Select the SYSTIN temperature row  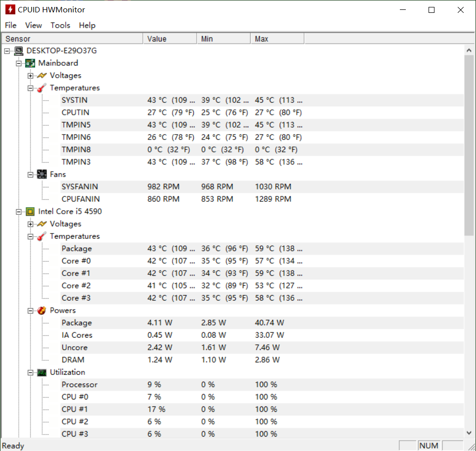pyautogui.click(x=262, y=100)
